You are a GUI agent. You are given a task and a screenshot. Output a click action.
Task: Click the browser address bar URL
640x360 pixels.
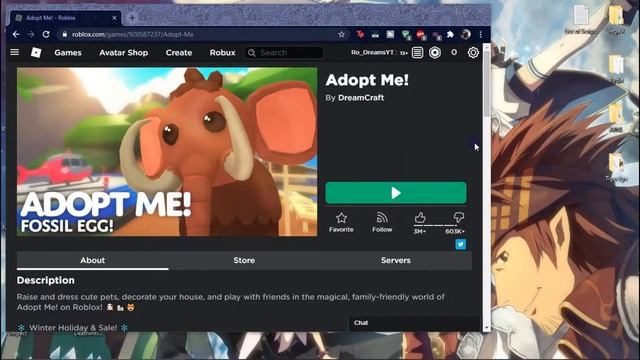tap(133, 35)
